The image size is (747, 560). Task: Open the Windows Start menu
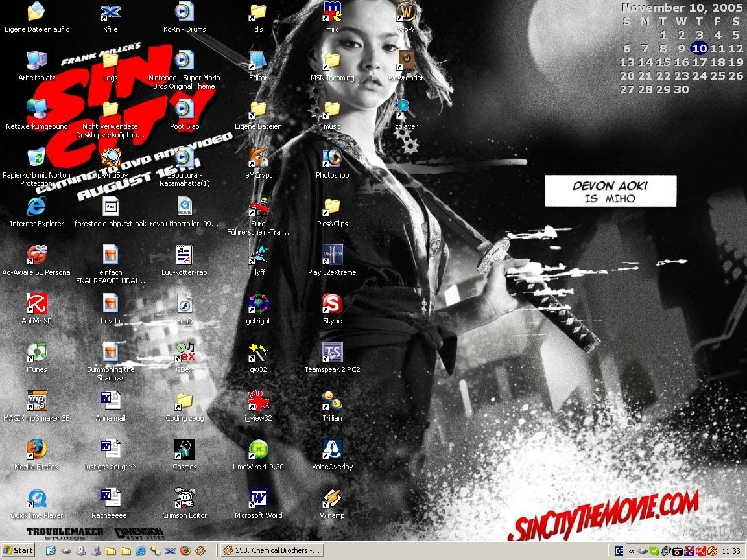point(18,550)
